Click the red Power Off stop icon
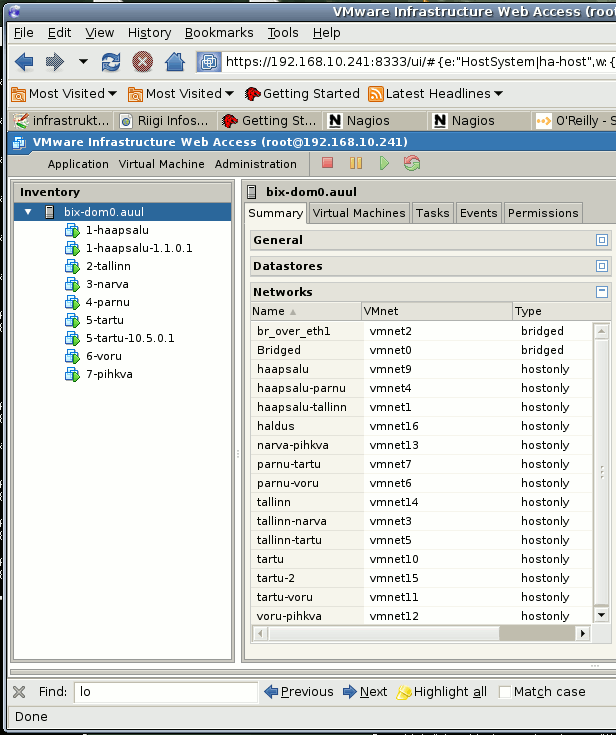This screenshot has height=735, width=616. click(328, 163)
